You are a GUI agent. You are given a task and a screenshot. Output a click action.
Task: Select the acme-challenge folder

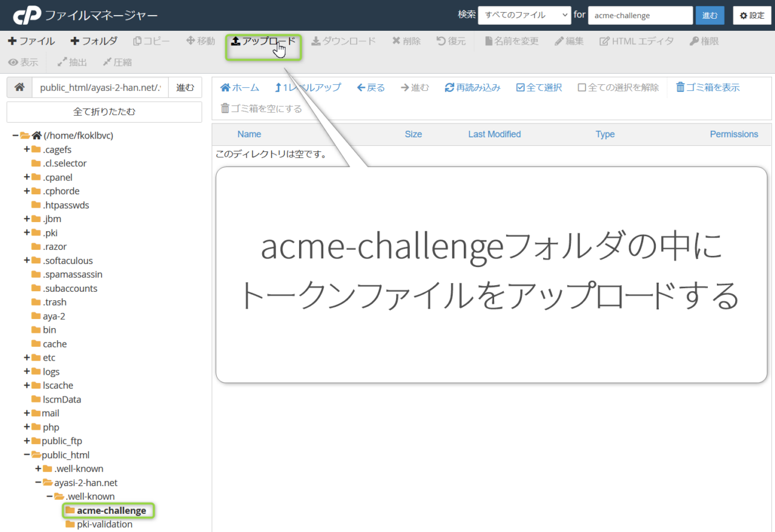tap(111, 511)
